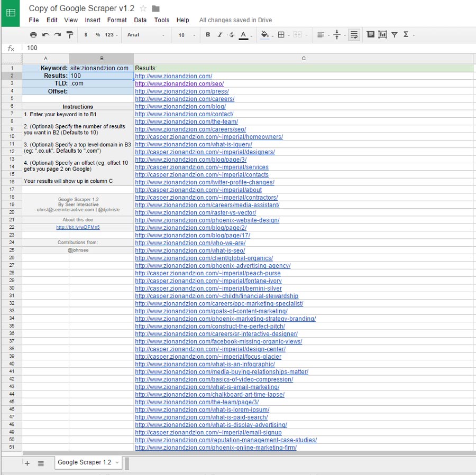
Task: Redo the last undone action
Action: coord(57,34)
